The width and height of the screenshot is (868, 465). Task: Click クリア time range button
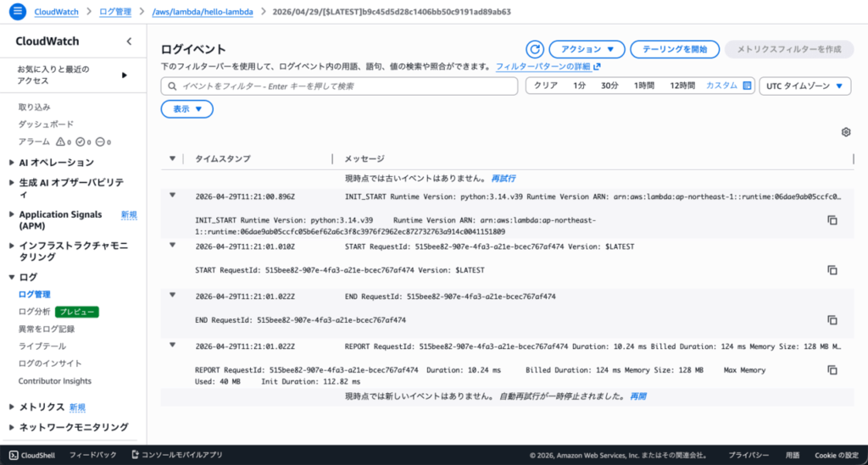tap(545, 86)
